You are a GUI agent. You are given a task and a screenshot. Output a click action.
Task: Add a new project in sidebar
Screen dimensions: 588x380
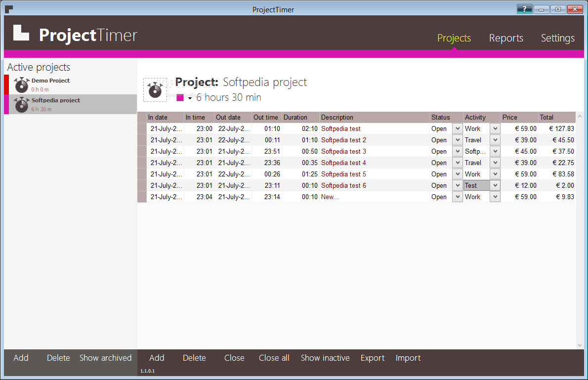pyautogui.click(x=21, y=358)
